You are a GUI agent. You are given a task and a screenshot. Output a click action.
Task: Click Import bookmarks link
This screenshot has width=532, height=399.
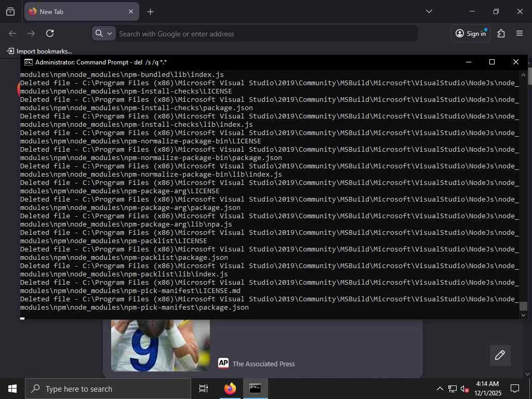pos(39,51)
